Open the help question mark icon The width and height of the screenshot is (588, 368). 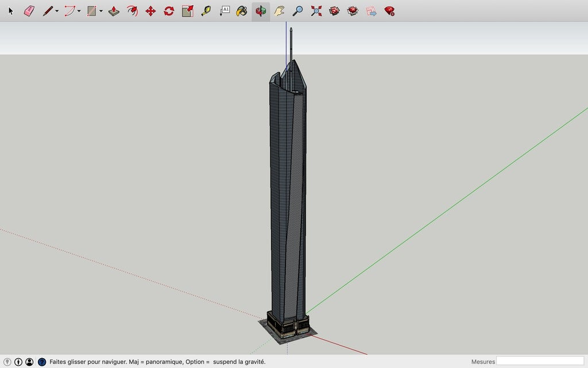pyautogui.click(x=42, y=362)
